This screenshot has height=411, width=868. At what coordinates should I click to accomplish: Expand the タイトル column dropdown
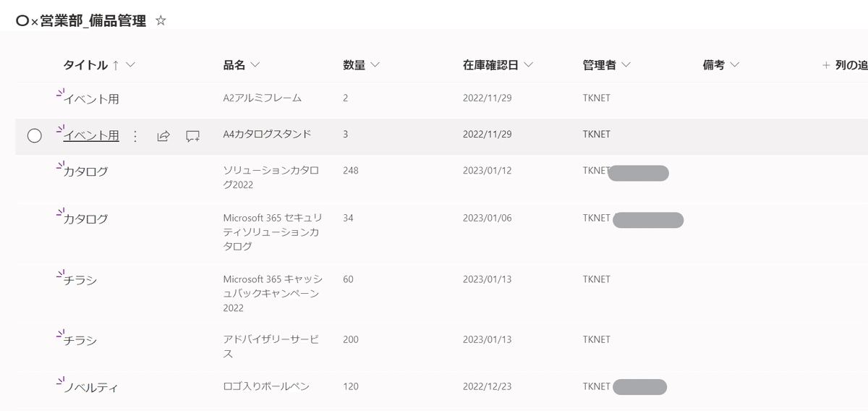(130, 65)
